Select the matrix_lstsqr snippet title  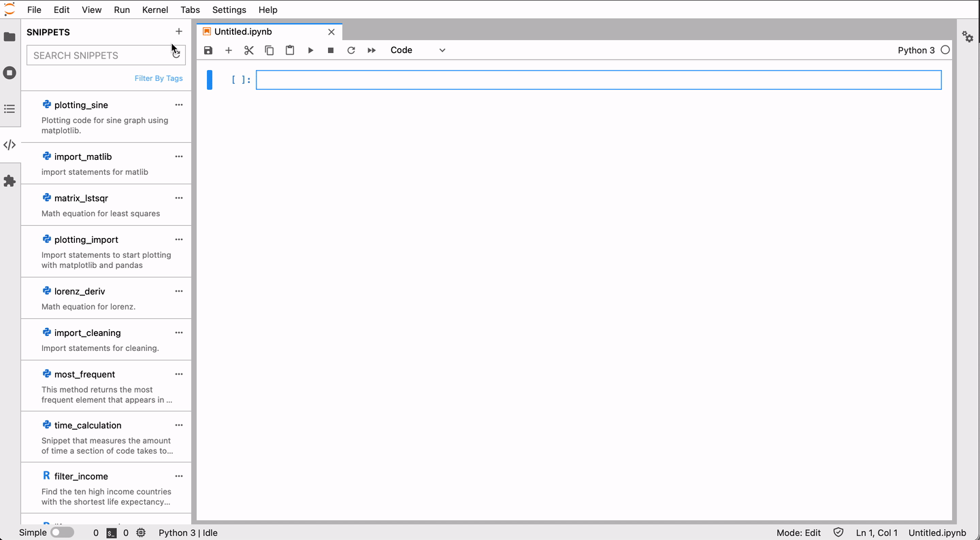click(x=81, y=198)
